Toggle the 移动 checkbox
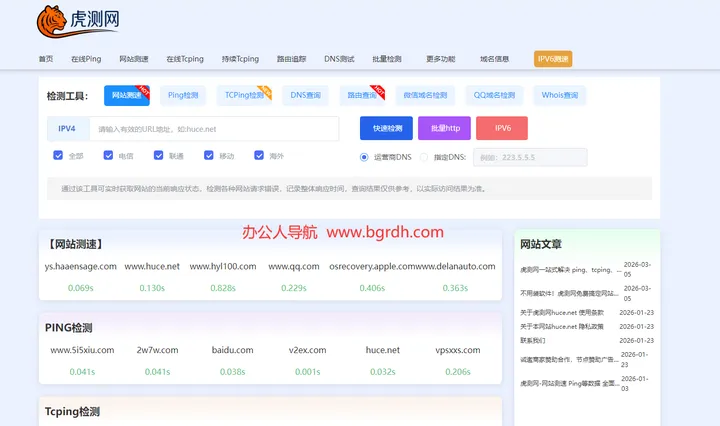Image resolution: width=720 pixels, height=426 pixels. [x=208, y=155]
